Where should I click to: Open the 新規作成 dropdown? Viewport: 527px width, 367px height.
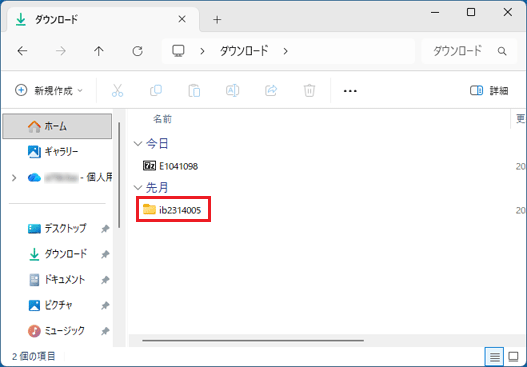click(49, 91)
